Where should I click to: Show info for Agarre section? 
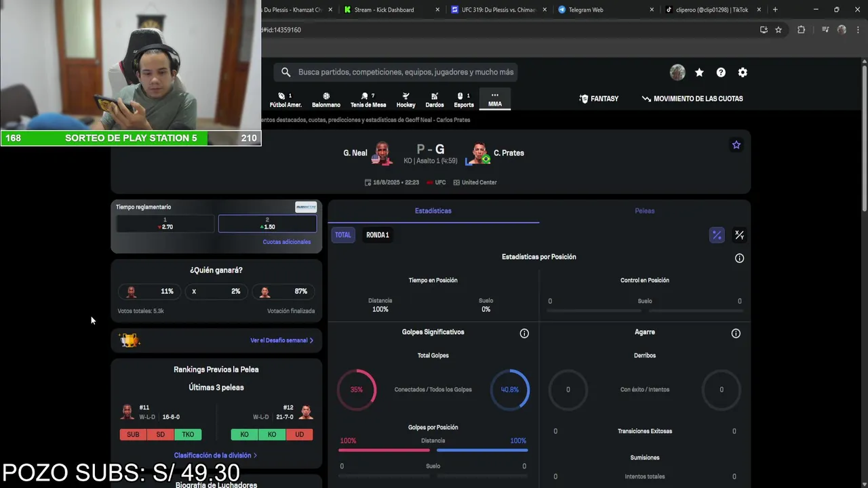(x=736, y=333)
